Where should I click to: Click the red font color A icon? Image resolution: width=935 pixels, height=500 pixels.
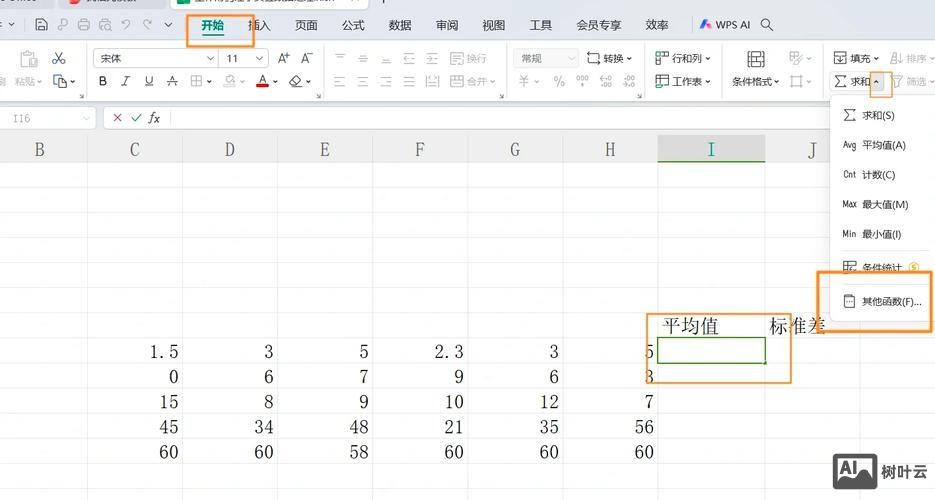pyautogui.click(x=262, y=81)
